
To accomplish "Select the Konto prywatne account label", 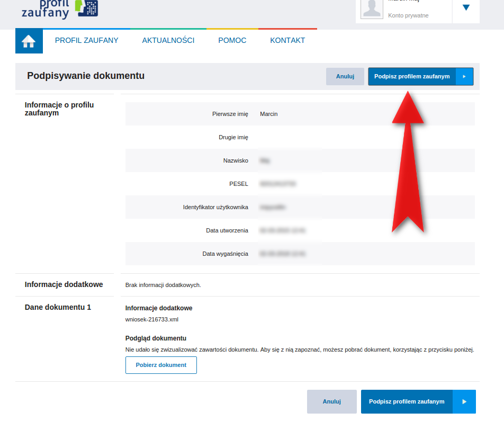I will 408,15.
